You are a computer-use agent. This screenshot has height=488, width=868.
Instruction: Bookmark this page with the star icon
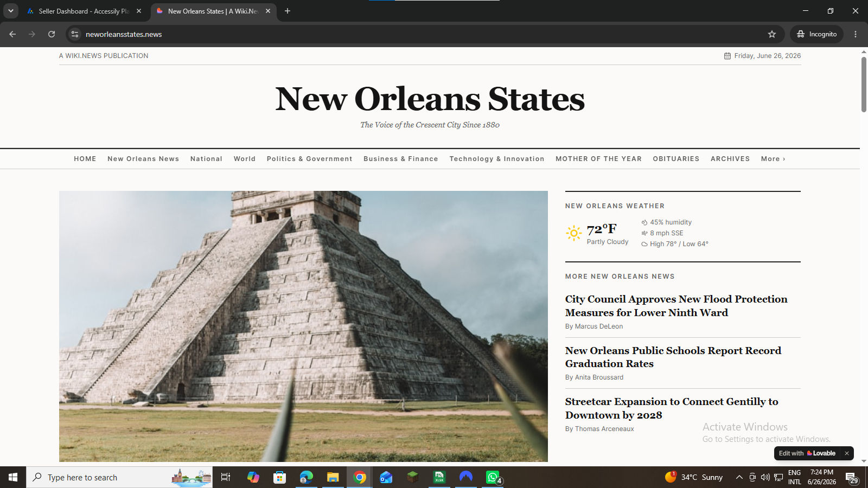pos(772,34)
